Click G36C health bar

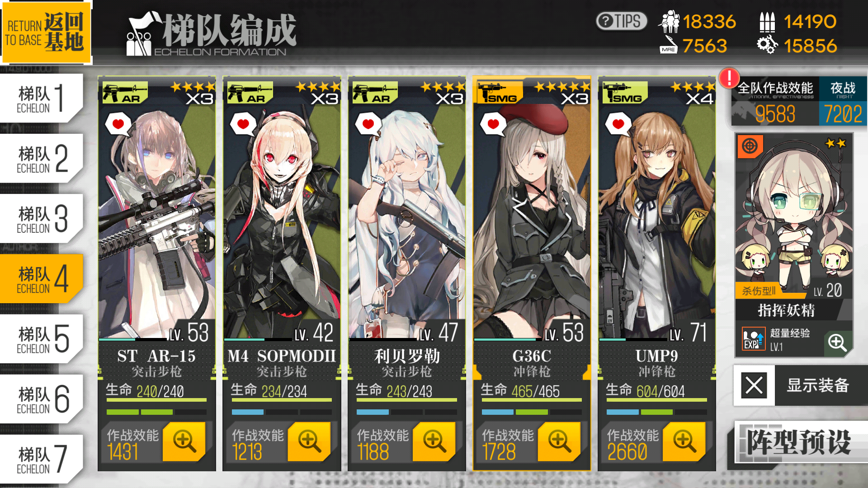[532, 400]
